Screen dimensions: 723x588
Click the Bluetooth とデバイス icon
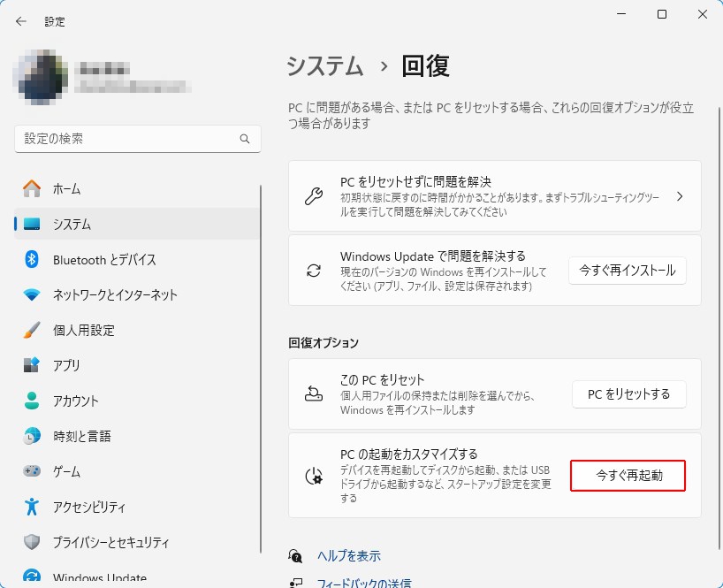pyautogui.click(x=32, y=259)
